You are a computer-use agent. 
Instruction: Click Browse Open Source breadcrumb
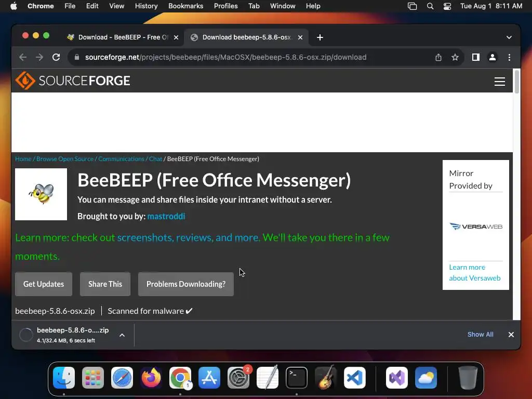click(65, 159)
